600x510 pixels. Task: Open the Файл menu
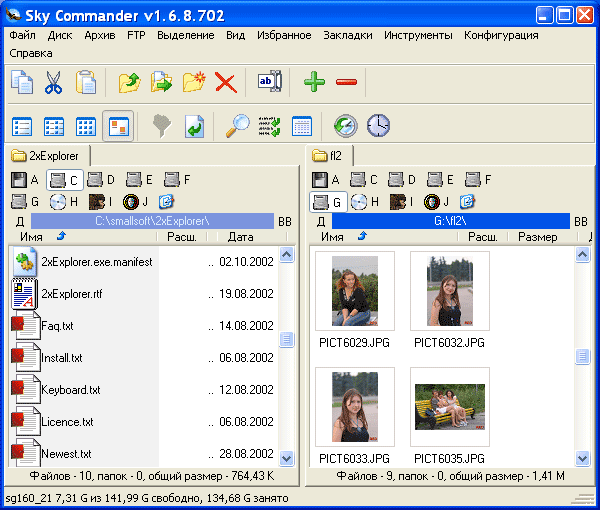tap(23, 36)
